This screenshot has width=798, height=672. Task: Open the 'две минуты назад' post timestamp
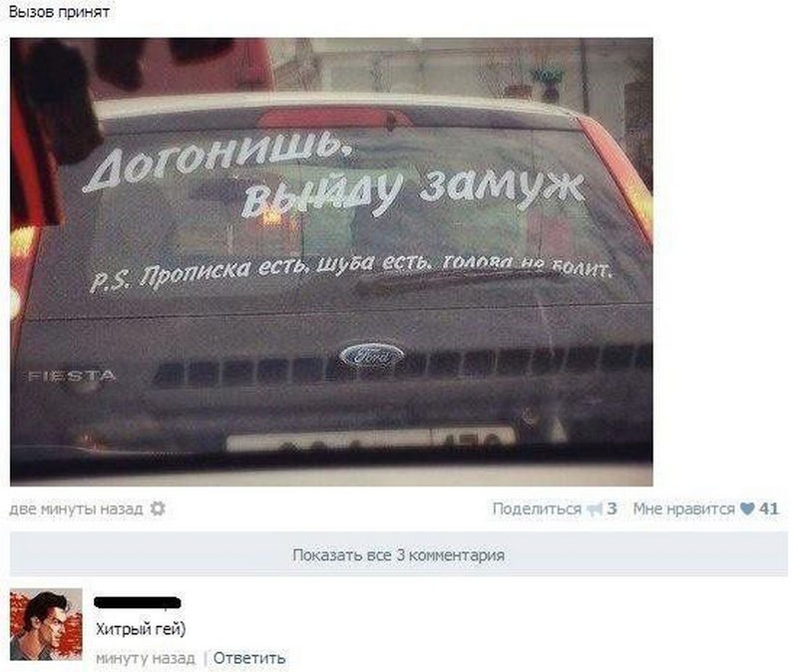click(x=77, y=509)
